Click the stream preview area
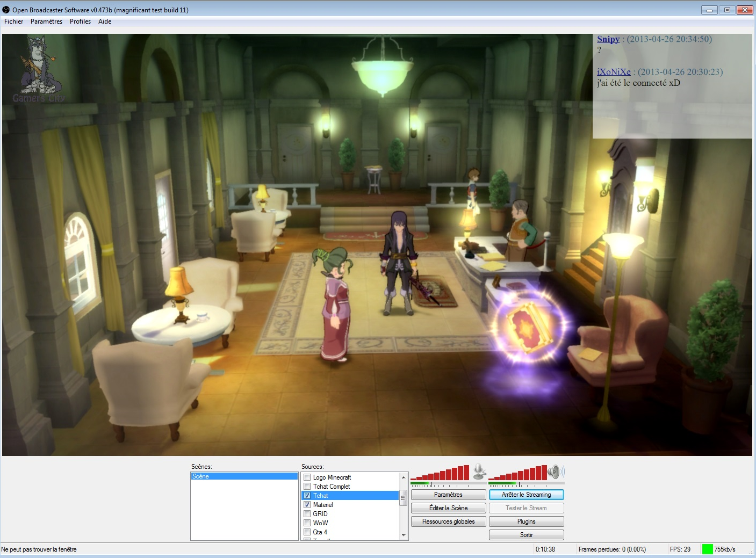 [x=377, y=245]
